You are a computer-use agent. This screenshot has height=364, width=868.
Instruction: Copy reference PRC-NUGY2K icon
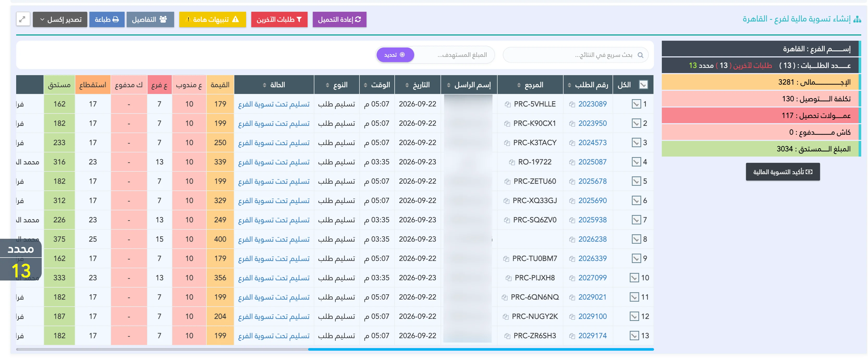[x=505, y=317]
